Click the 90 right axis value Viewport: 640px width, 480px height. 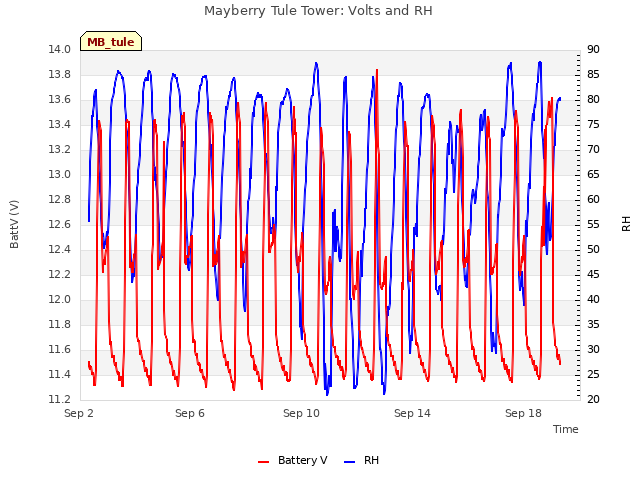pos(593,49)
